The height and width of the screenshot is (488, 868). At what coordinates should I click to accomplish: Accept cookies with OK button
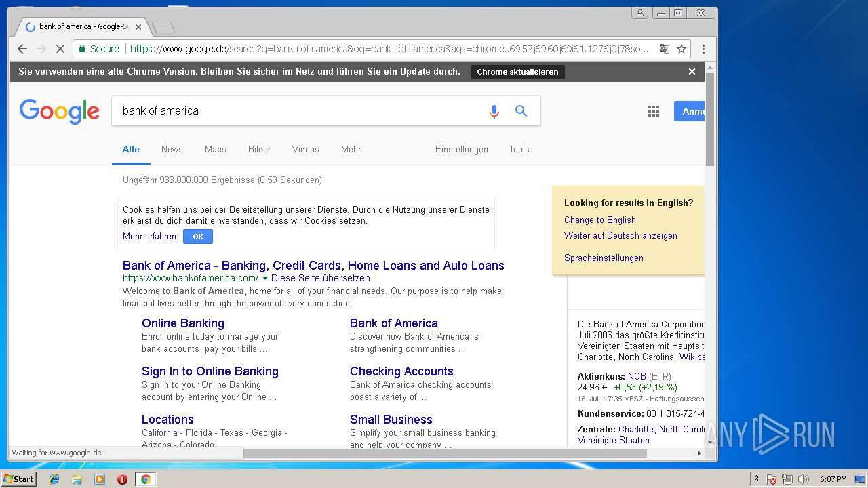tap(198, 237)
